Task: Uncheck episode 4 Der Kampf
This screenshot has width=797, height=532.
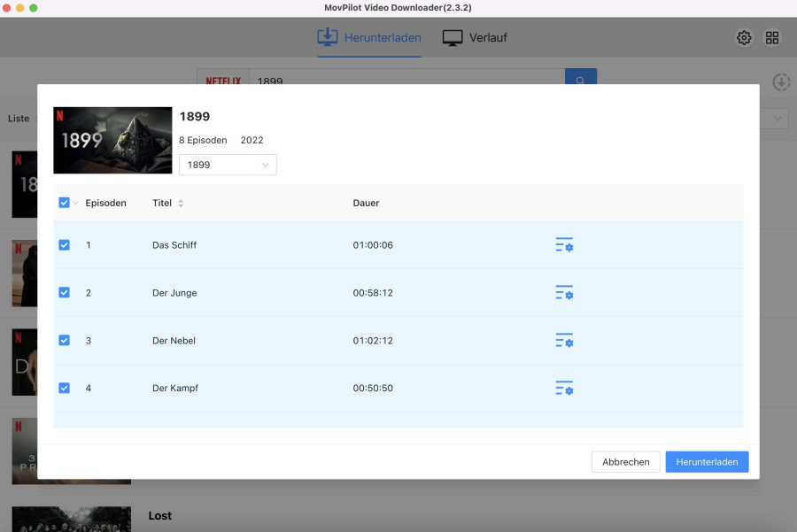Action: 64,389
